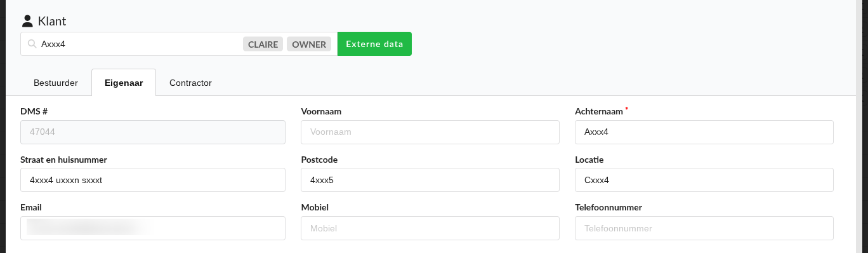Click the Telefoonnummer input field
Screen dimensions: 868x253
(x=704, y=228)
